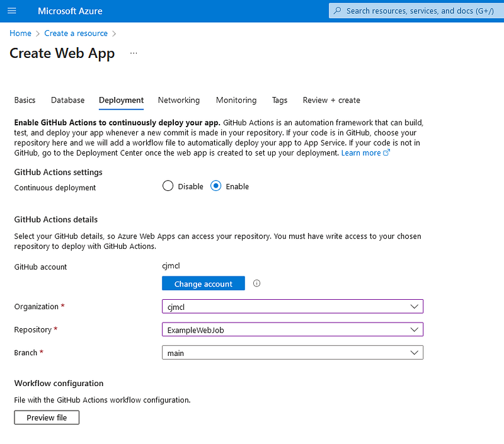Click the Repository field label
The image size is (504, 444).
[33, 329]
